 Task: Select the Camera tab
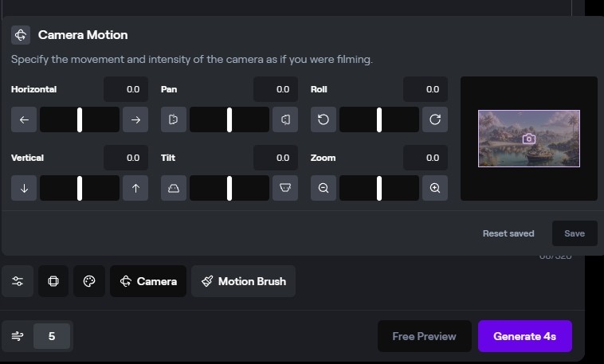pyautogui.click(x=148, y=281)
